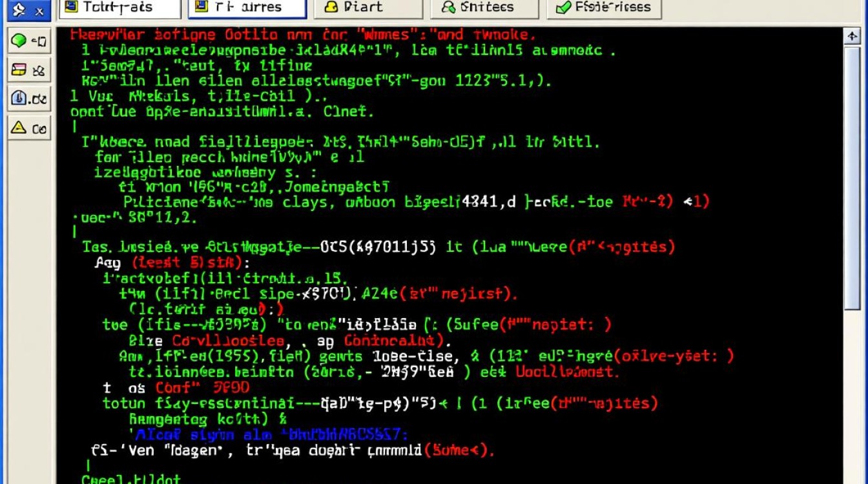This screenshot has height=484, width=868.
Task: Click the scrollbar up arrow button
Action: tap(852, 37)
